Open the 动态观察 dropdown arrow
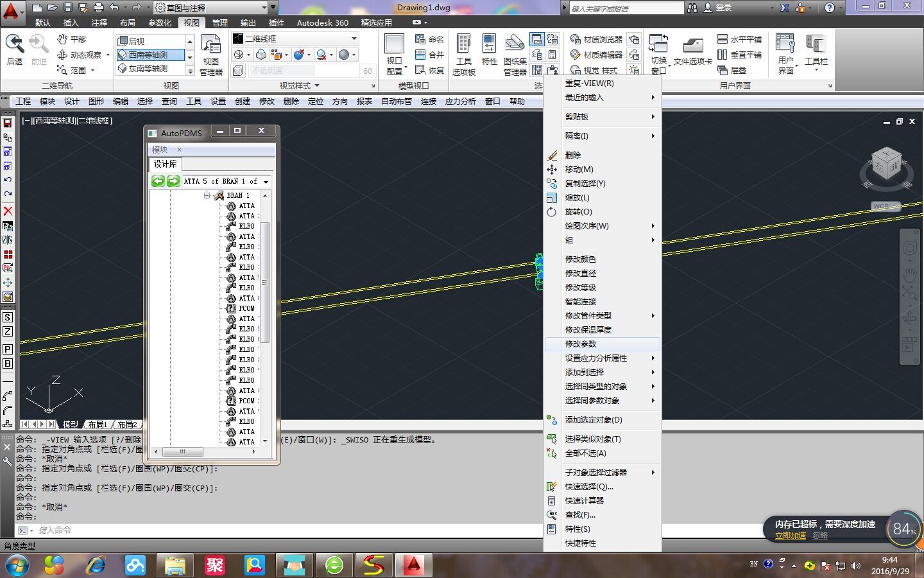The height and width of the screenshot is (578, 924). click(x=108, y=55)
